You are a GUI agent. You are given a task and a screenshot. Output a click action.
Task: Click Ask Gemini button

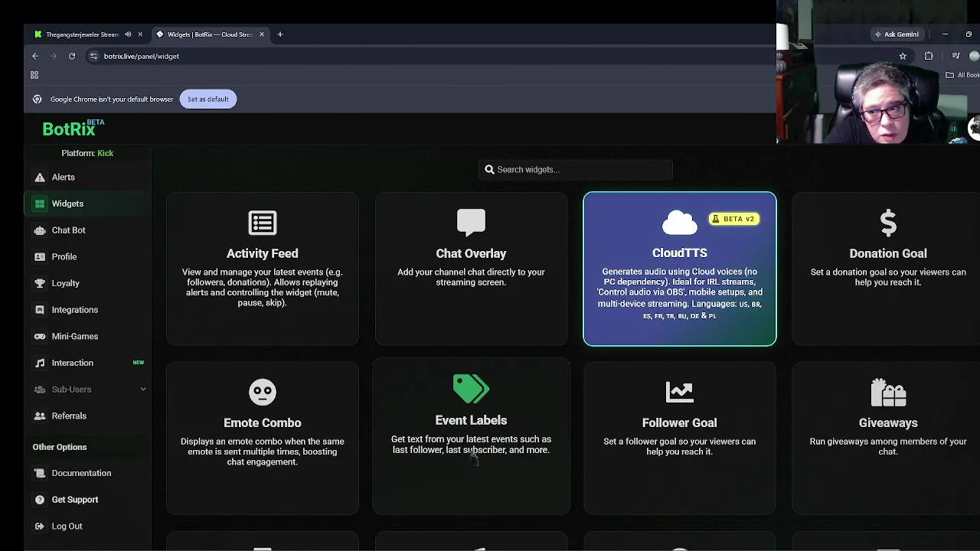897,34
